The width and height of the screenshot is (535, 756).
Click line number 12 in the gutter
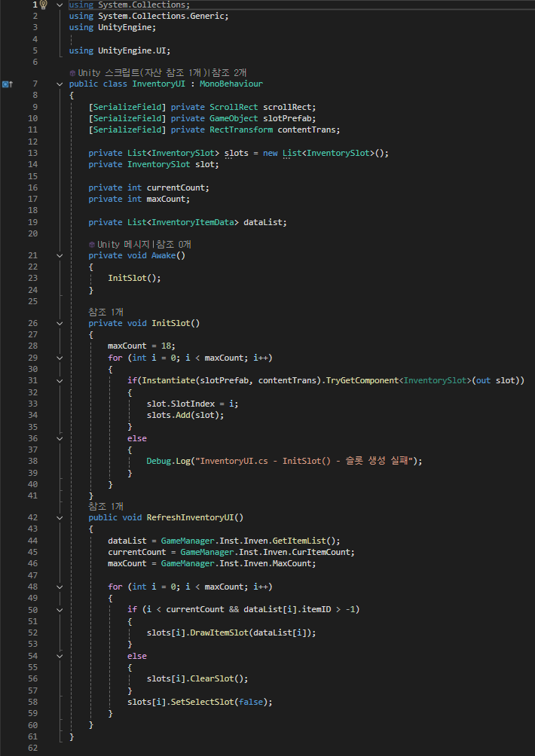[33, 142]
